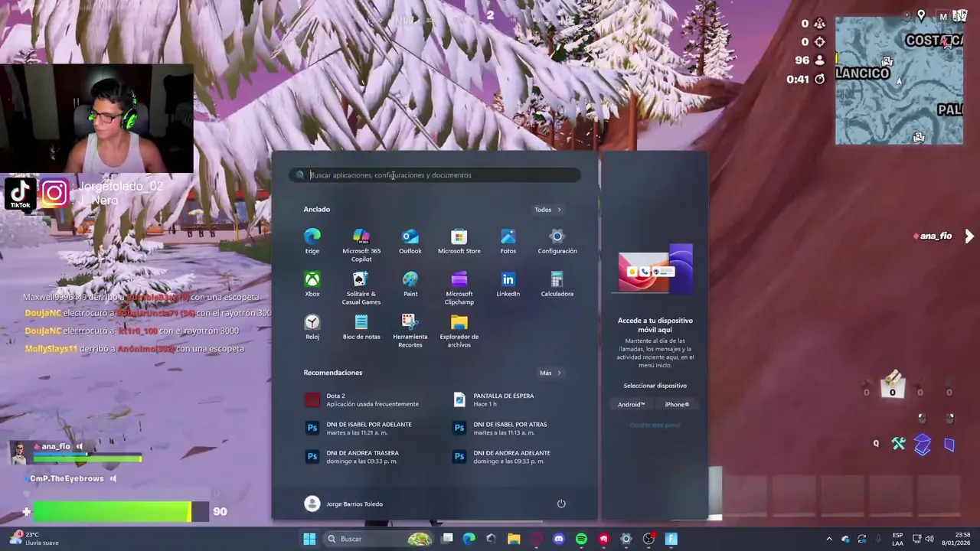Image resolution: width=980 pixels, height=551 pixels.
Task: Click the Windows Start button on the taskbar
Action: (x=309, y=539)
